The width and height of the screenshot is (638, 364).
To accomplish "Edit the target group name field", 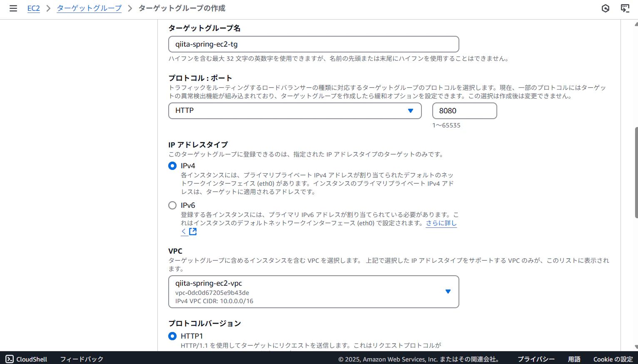I will [314, 44].
